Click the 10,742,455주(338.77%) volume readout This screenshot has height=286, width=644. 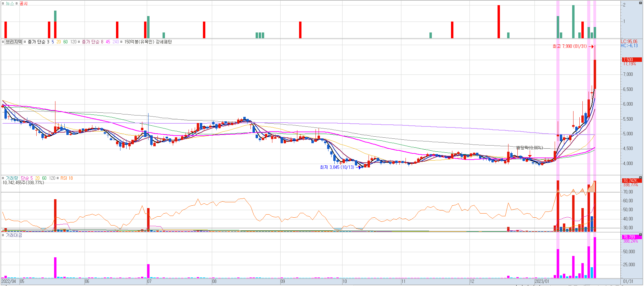point(23,183)
